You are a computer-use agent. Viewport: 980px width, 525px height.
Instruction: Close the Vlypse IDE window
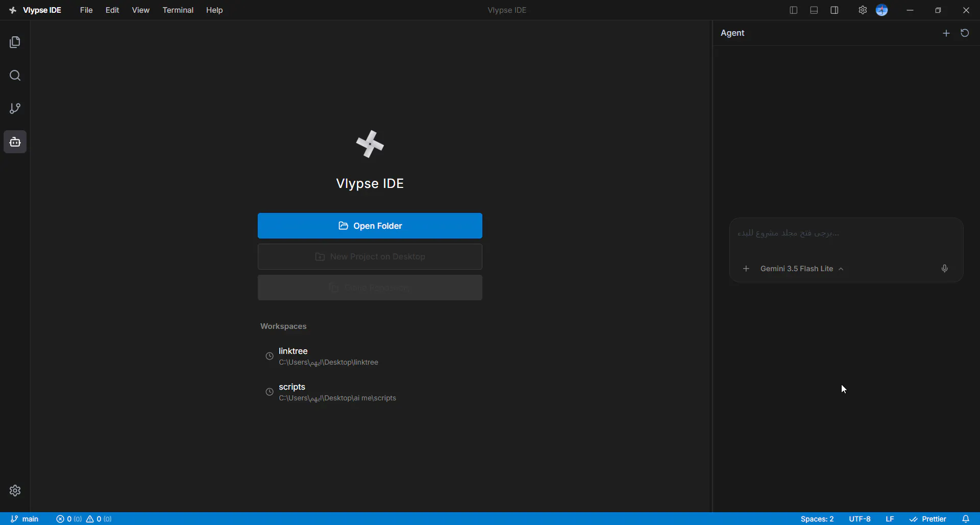pyautogui.click(x=966, y=10)
